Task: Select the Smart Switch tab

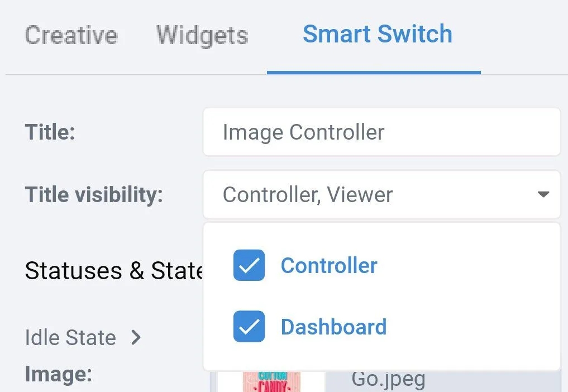Action: point(377,34)
